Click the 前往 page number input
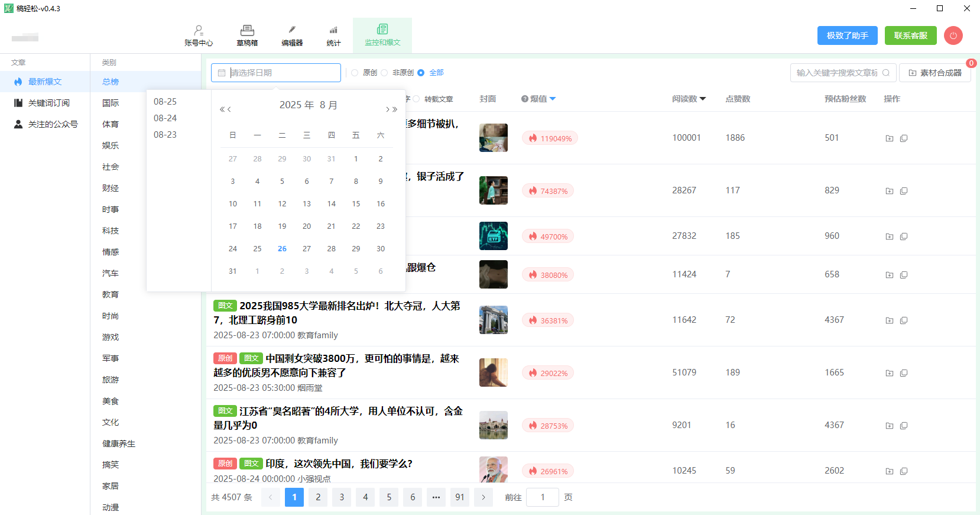This screenshot has height=515, width=980. pyautogui.click(x=543, y=497)
